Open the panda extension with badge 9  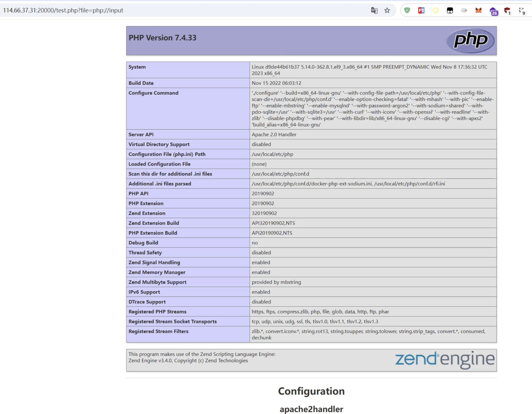(x=521, y=11)
